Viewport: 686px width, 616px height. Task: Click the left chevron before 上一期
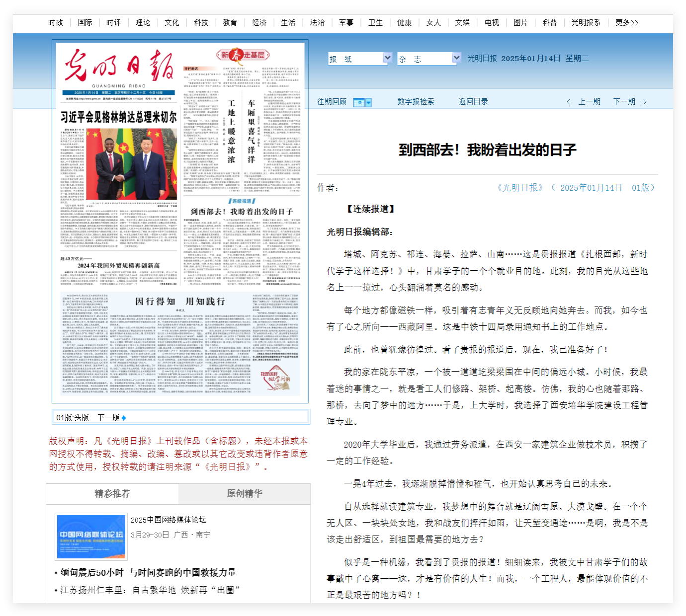click(569, 102)
